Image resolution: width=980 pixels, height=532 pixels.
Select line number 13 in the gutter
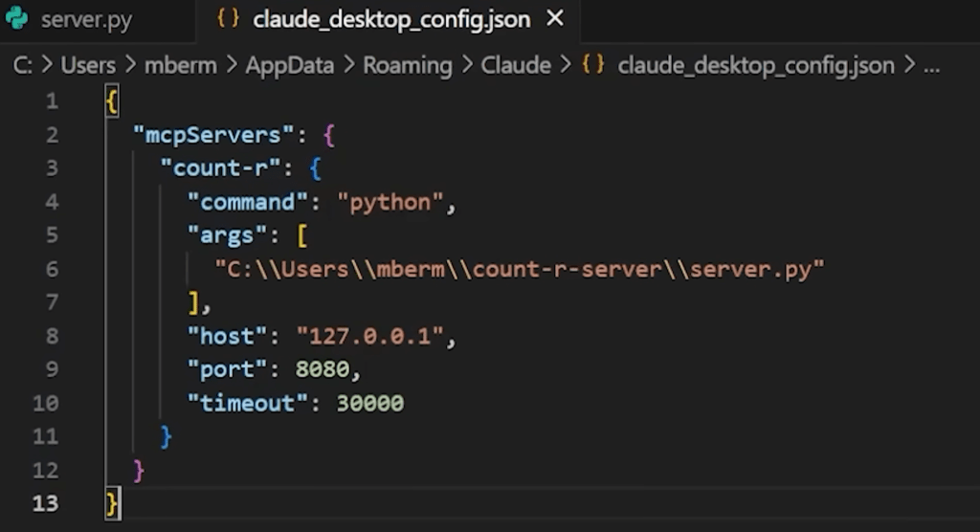[x=46, y=503]
